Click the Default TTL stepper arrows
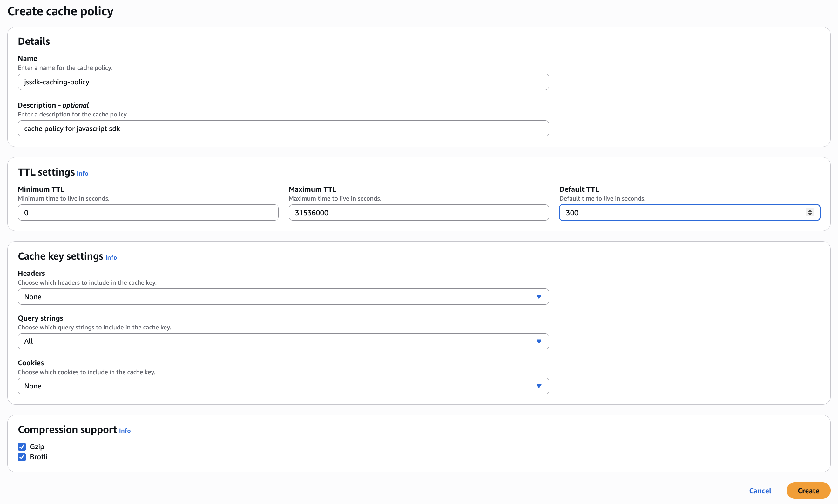 pos(810,213)
